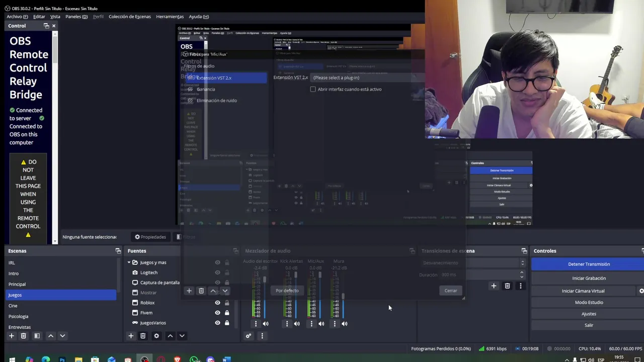Open Editar menu
This screenshot has height=362, width=644.
click(39, 17)
